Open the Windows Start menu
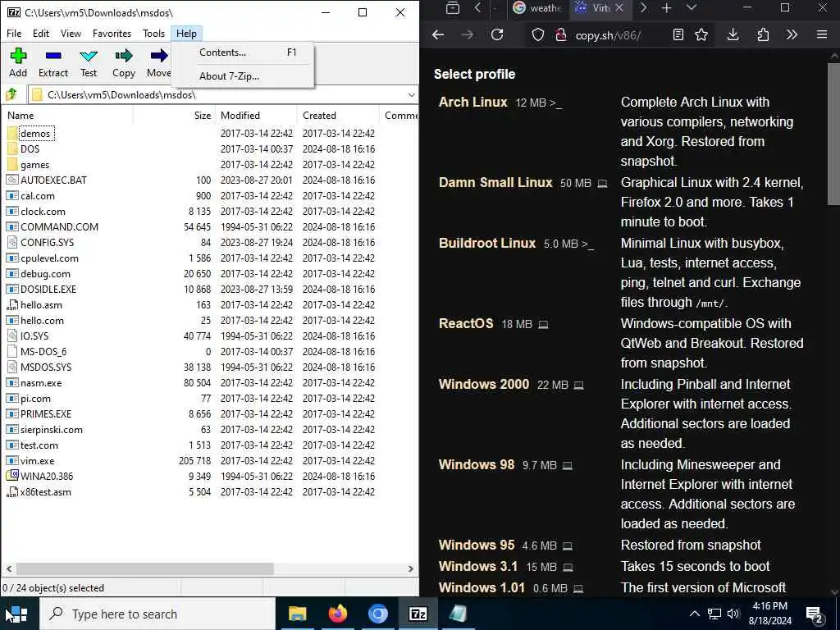Image resolution: width=840 pixels, height=630 pixels. coord(18,614)
